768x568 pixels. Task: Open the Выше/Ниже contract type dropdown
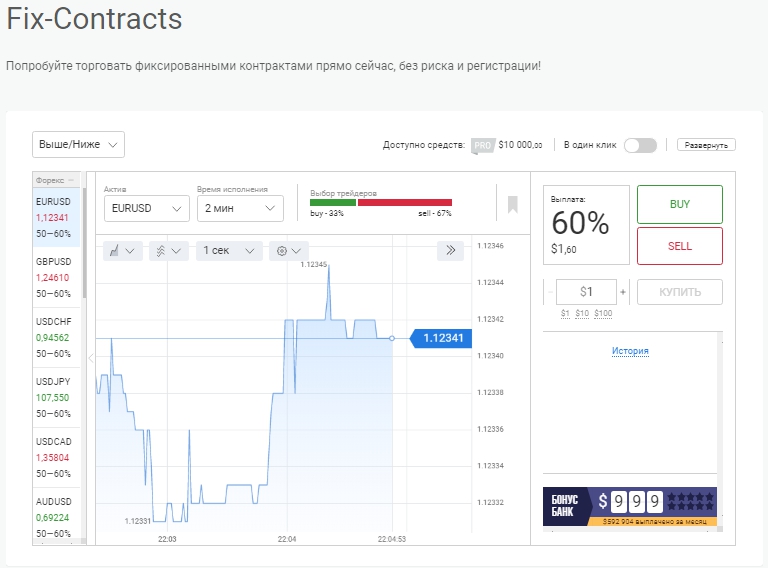(x=78, y=145)
